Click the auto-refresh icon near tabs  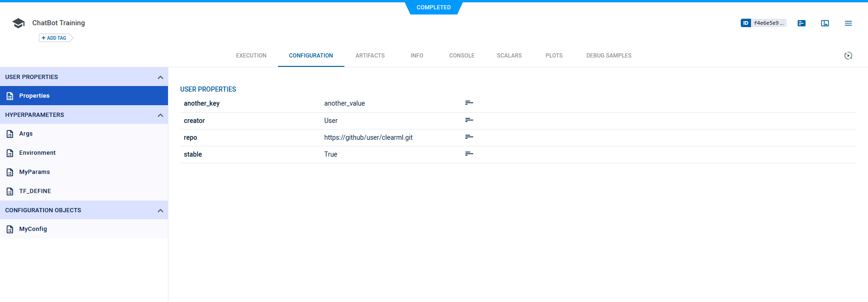click(x=848, y=56)
